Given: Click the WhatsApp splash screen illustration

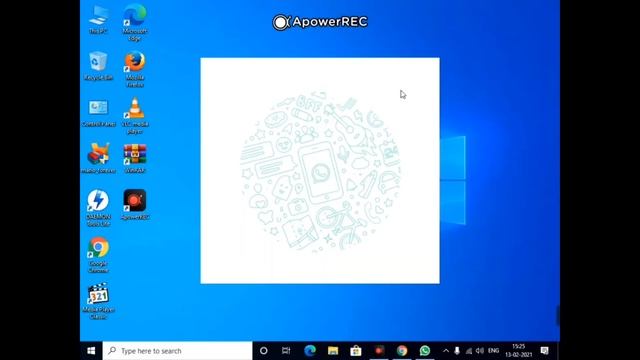Looking at the screenshot, I should [x=320, y=171].
